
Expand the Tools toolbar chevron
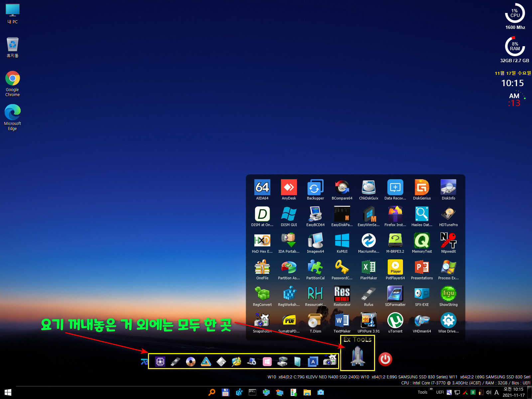click(x=431, y=389)
